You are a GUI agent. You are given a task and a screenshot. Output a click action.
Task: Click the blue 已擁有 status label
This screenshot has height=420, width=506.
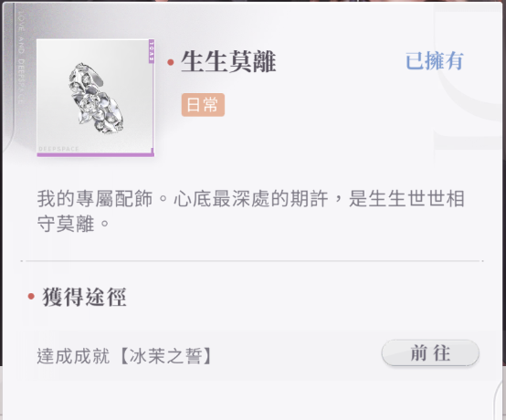pos(435,61)
